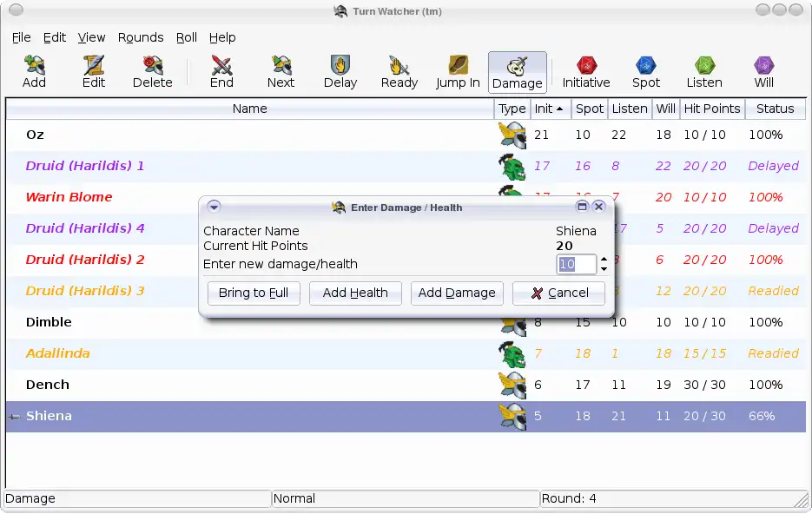The height and width of the screenshot is (514, 812).
Task: Increase damage value with up stepper arrow
Action: tap(604, 260)
